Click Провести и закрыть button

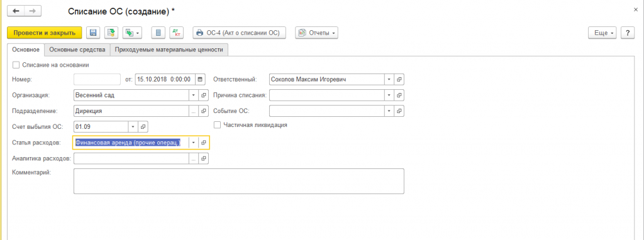click(45, 33)
